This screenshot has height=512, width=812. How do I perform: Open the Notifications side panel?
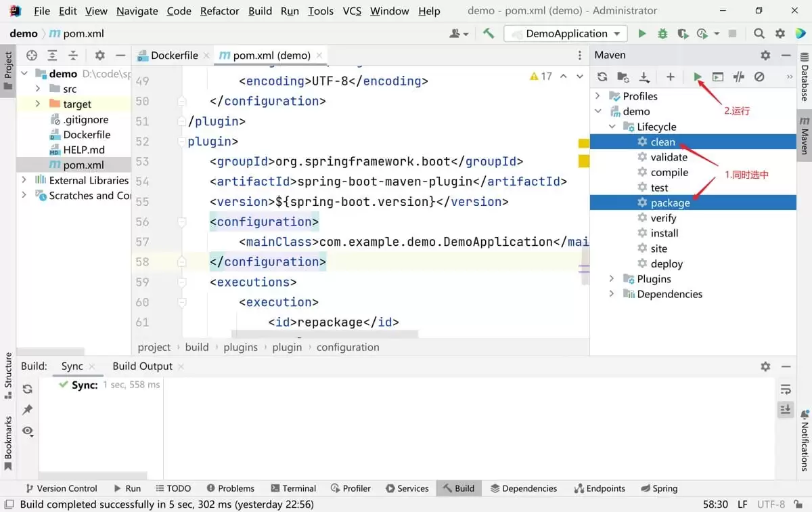point(805,440)
